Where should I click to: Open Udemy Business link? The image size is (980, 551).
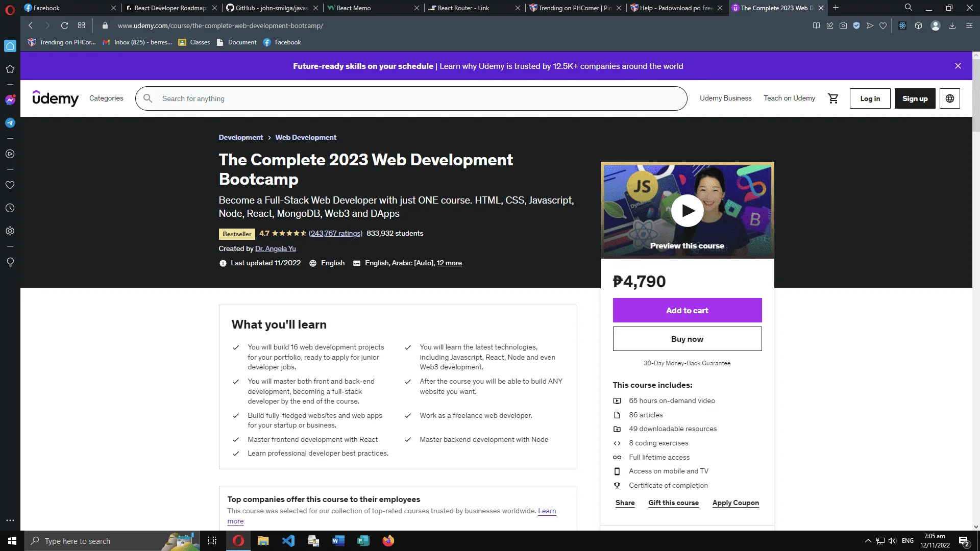point(726,98)
